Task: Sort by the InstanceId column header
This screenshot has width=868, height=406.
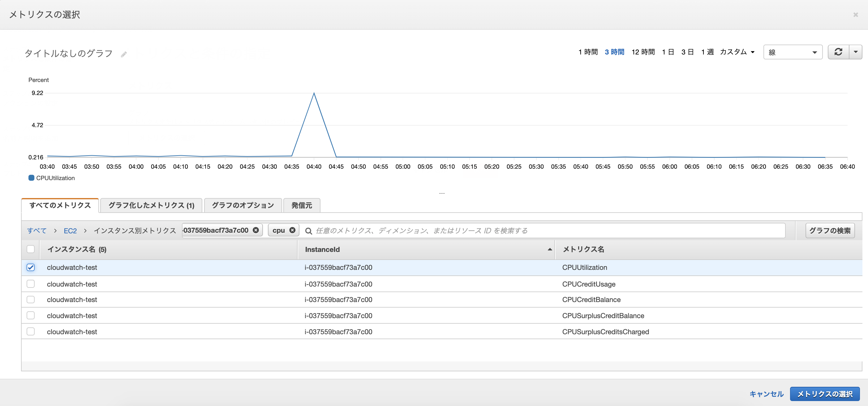Action: (426, 249)
